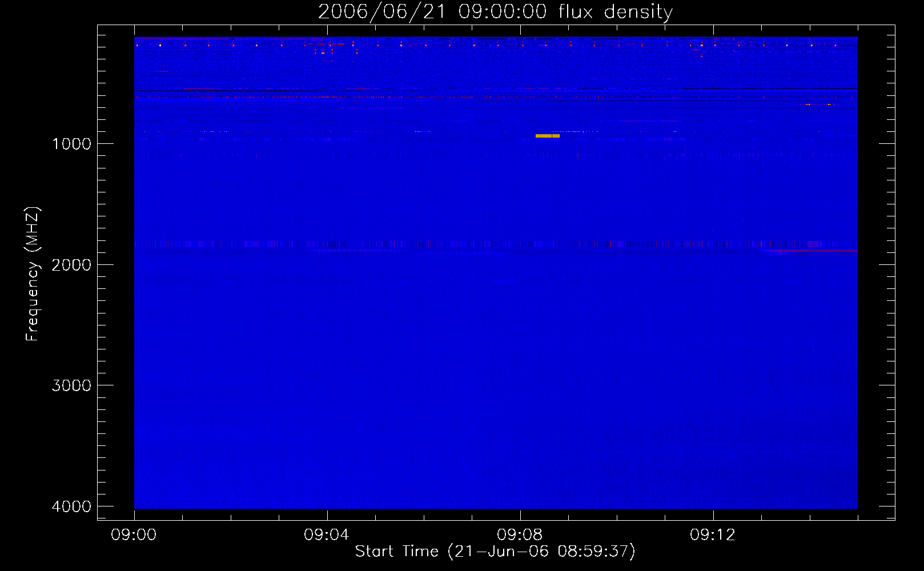
Task: Click the '09:12' time tick label
Action: click(x=713, y=535)
